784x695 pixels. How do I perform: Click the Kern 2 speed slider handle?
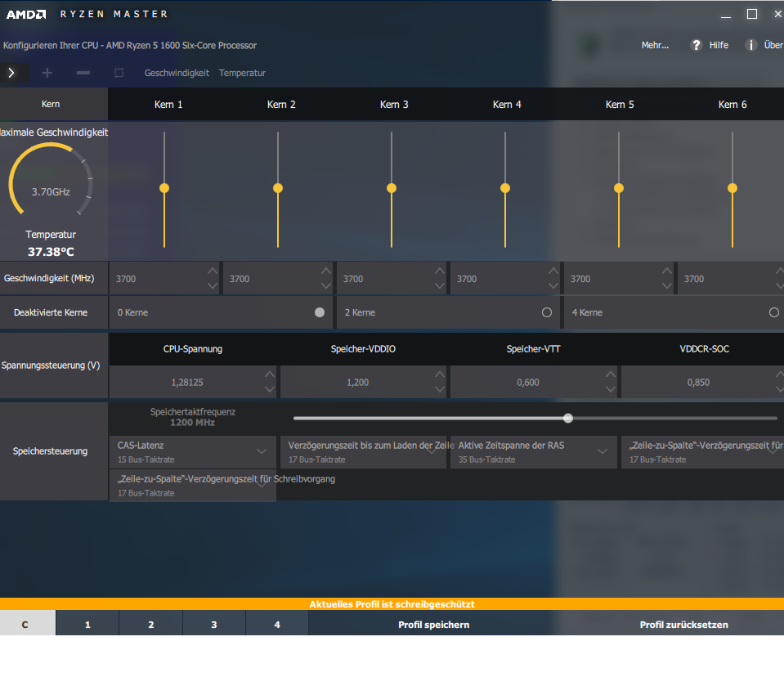pos(278,188)
